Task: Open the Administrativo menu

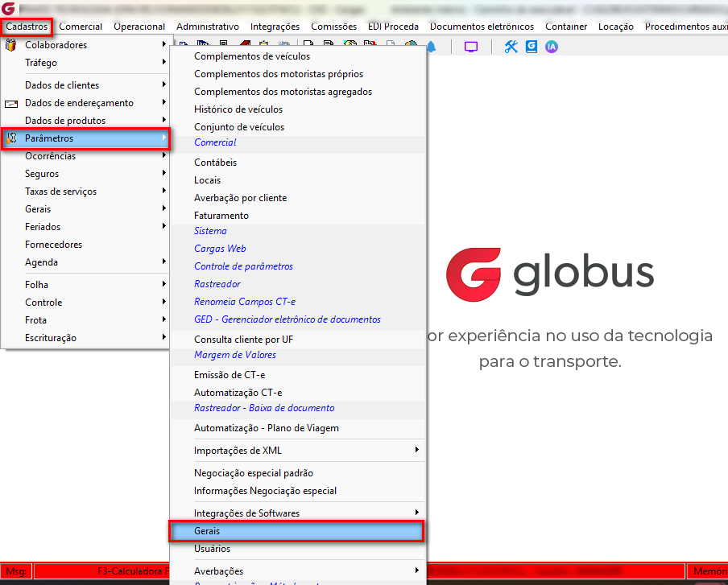Action: (x=208, y=27)
